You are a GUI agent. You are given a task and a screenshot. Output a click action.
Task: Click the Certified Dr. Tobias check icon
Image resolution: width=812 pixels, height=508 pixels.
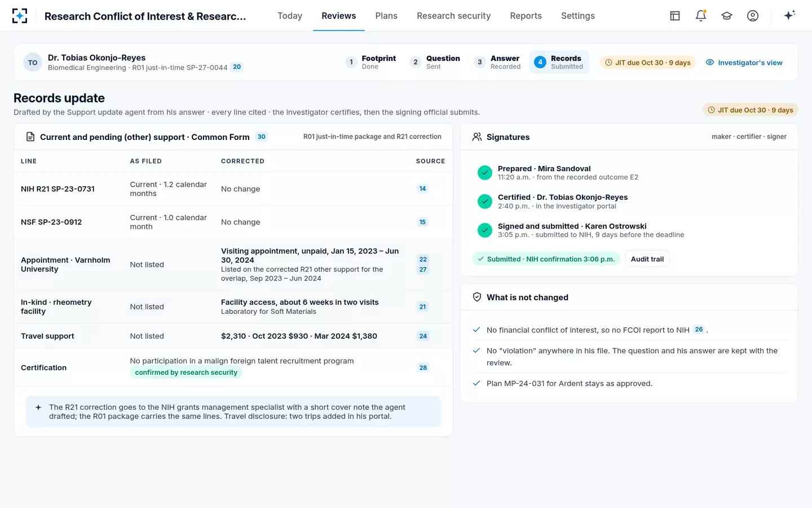click(485, 202)
